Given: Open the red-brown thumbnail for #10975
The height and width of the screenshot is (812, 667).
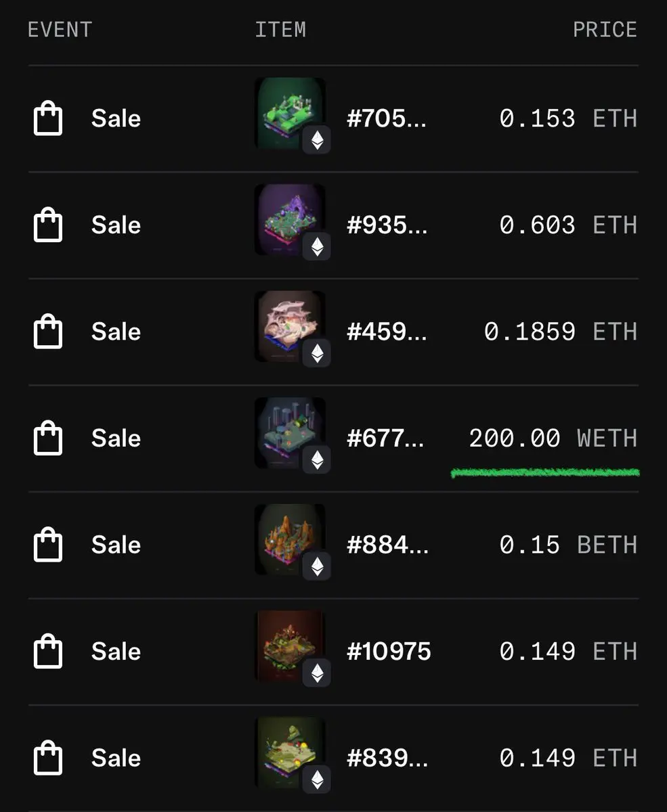Looking at the screenshot, I should pyautogui.click(x=290, y=646).
